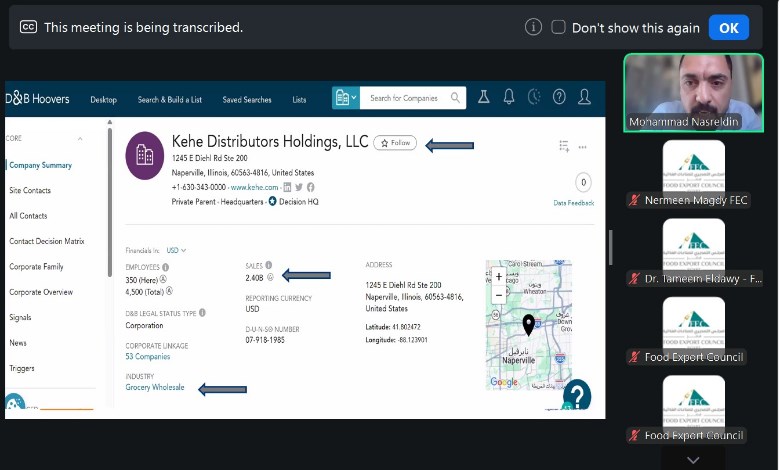Viewport: 780px width, 470px height.
Task: Open the user profile icon
Action: pos(585,96)
